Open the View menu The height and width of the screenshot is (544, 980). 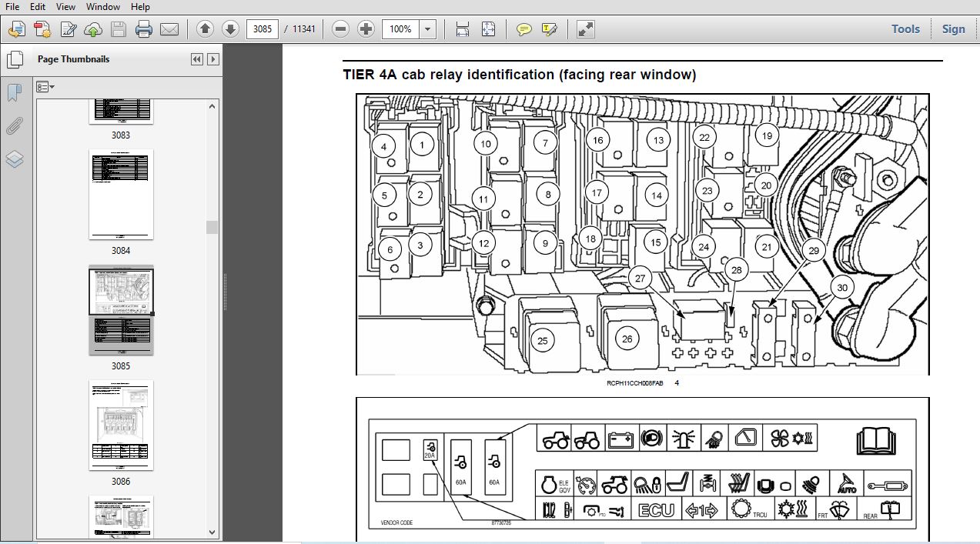[x=66, y=6]
